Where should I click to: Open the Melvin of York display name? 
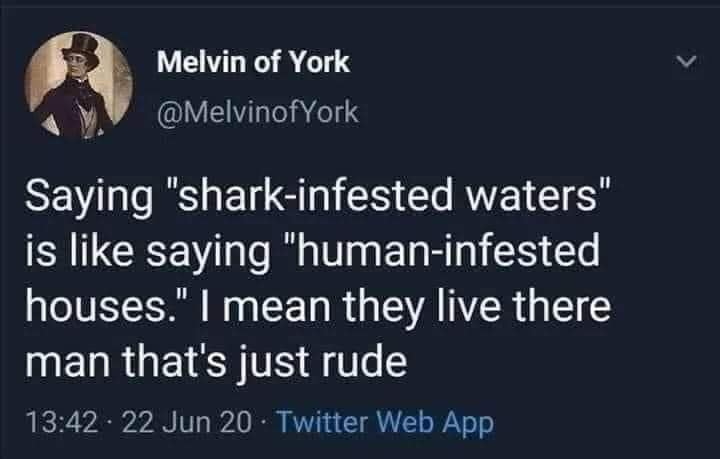[x=254, y=62]
